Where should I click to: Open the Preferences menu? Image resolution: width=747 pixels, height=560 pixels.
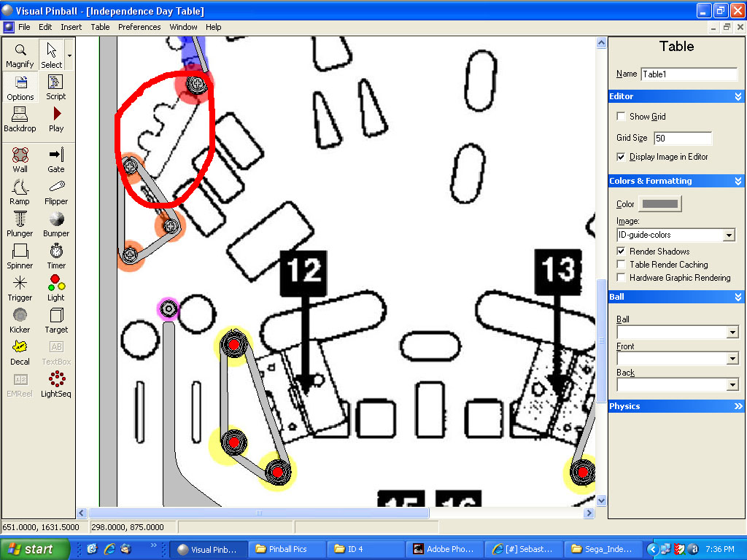point(139,27)
